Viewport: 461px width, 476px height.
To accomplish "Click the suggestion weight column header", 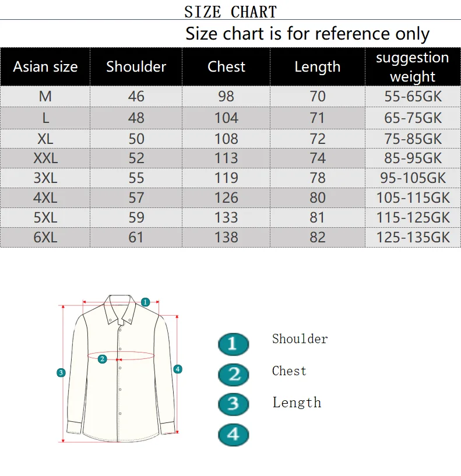I will (x=413, y=66).
